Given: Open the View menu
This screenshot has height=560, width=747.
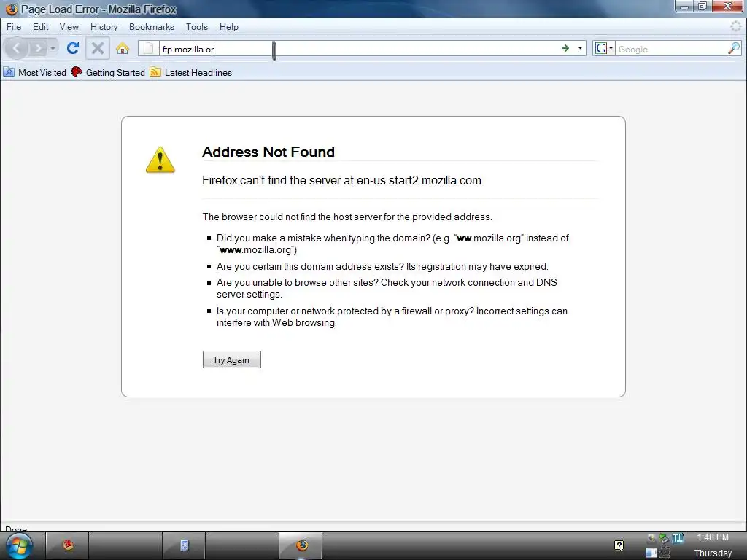Looking at the screenshot, I should (69, 27).
